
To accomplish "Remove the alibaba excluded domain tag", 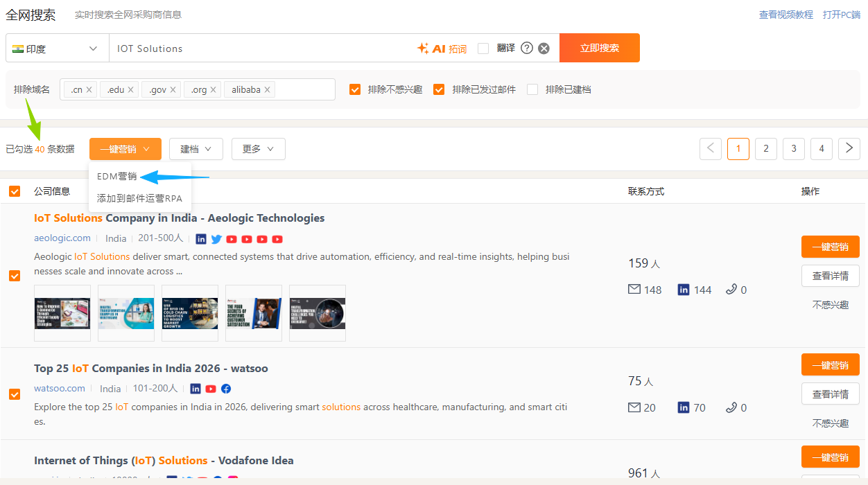I will (x=267, y=89).
